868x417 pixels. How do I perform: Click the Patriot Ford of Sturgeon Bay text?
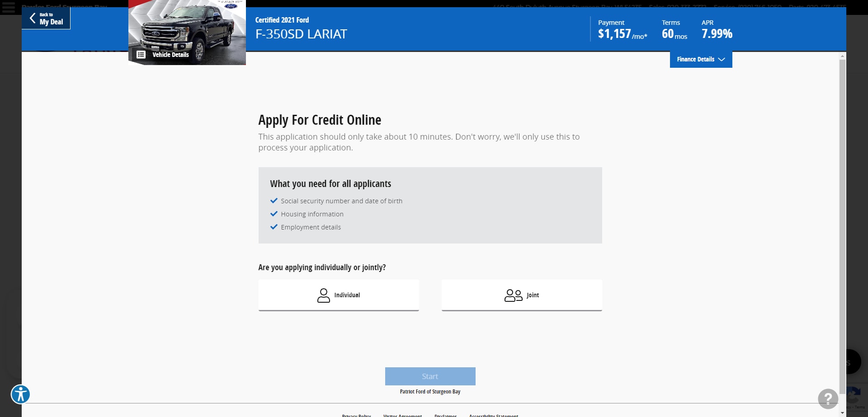point(430,392)
